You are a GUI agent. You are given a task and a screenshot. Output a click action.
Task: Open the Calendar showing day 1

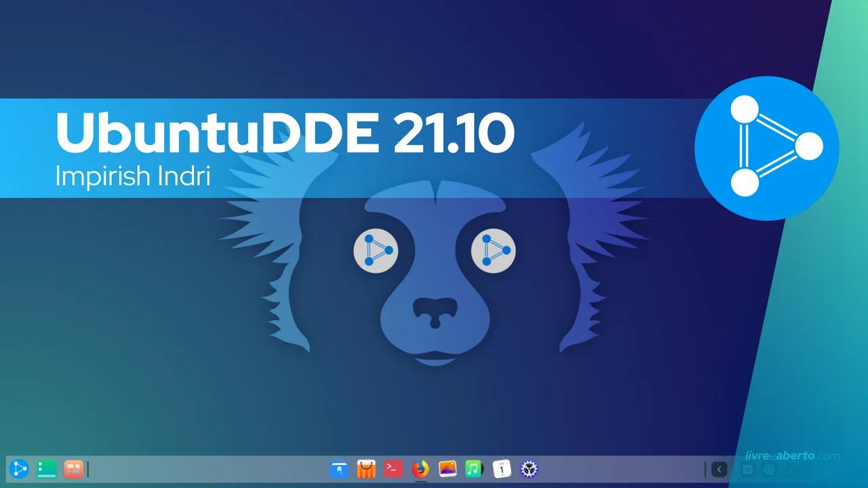500,469
